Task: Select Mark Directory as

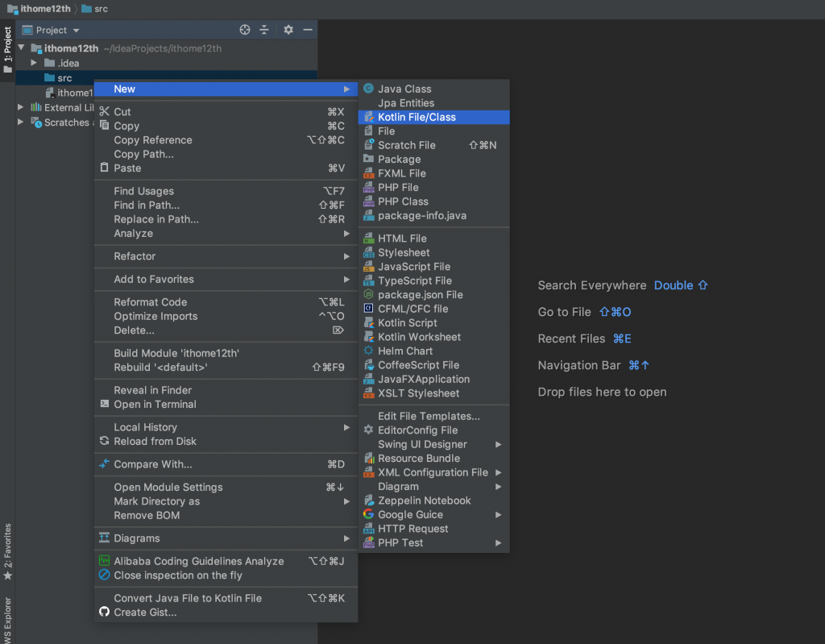Action: point(226,501)
